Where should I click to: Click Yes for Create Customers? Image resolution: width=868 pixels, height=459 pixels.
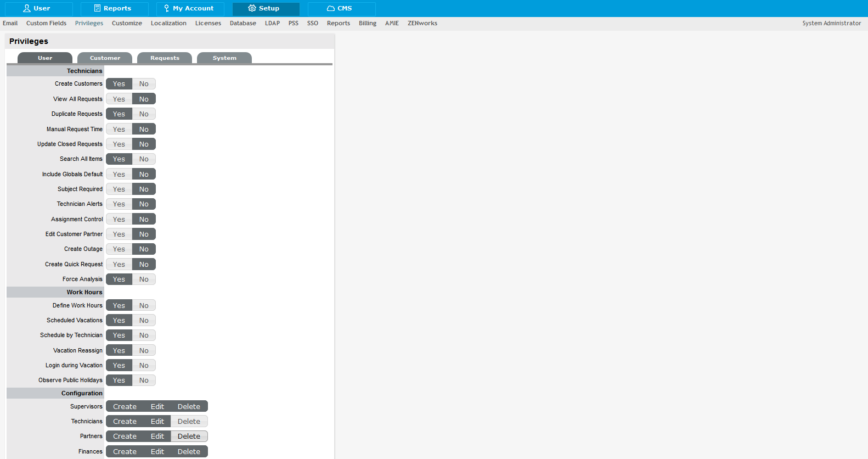tap(119, 84)
